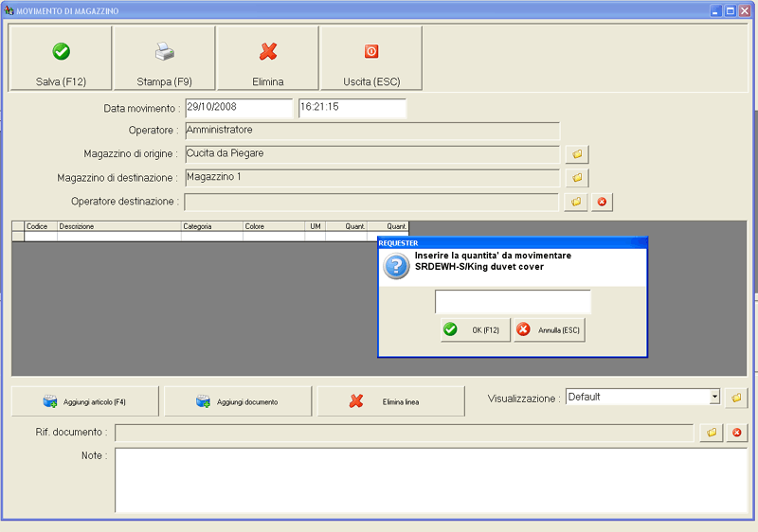Screen dimensions: 758x532
Task: Clear the Operatore destinazione with red X
Action: pyautogui.click(x=602, y=202)
